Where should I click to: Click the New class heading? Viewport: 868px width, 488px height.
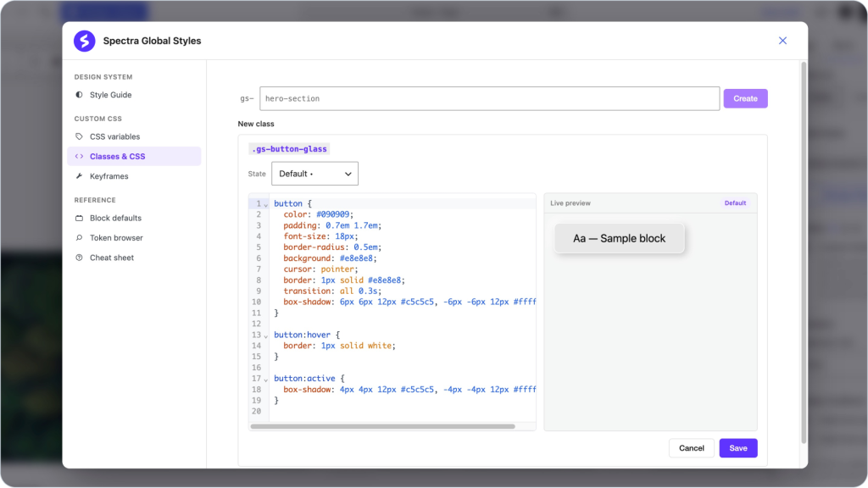click(256, 124)
